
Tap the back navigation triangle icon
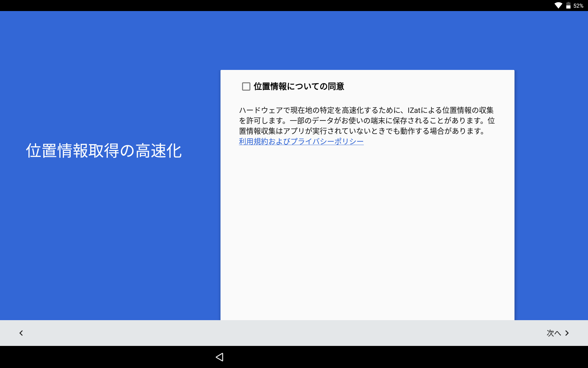coord(220,357)
